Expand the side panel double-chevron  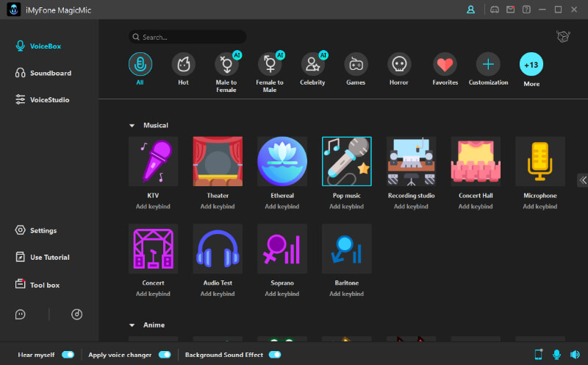583,180
